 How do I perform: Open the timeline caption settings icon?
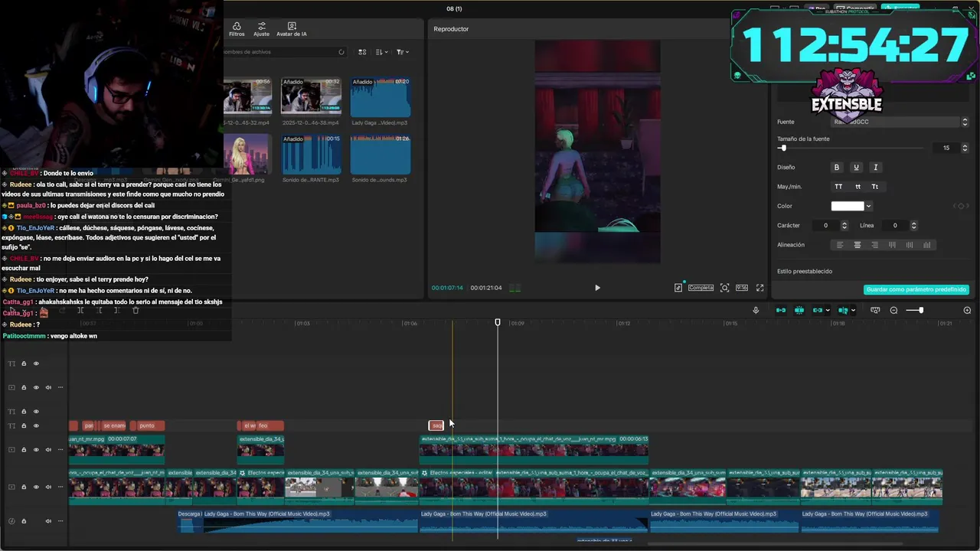tap(875, 310)
